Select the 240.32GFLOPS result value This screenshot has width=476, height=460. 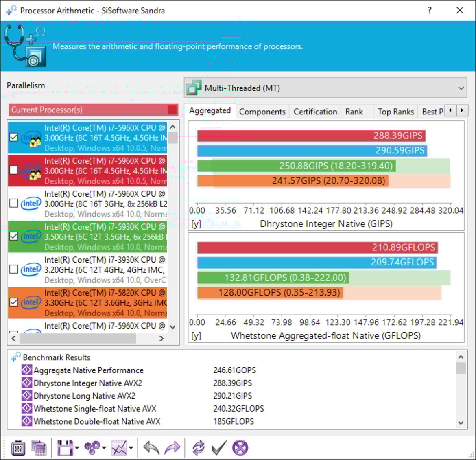tap(238, 408)
